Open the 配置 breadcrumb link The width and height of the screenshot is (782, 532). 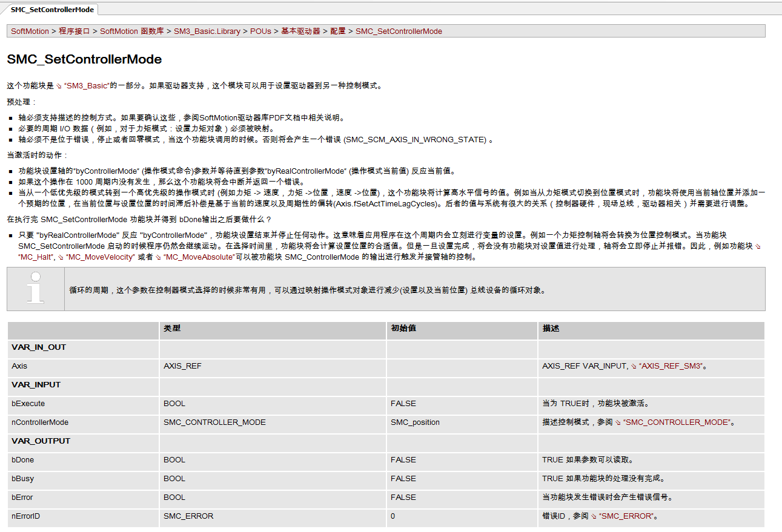pyautogui.click(x=337, y=31)
